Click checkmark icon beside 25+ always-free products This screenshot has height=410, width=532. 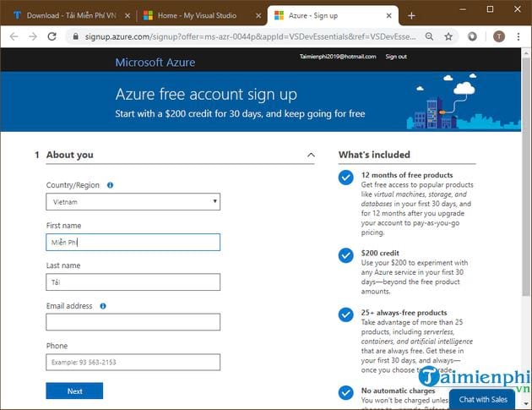tap(345, 314)
